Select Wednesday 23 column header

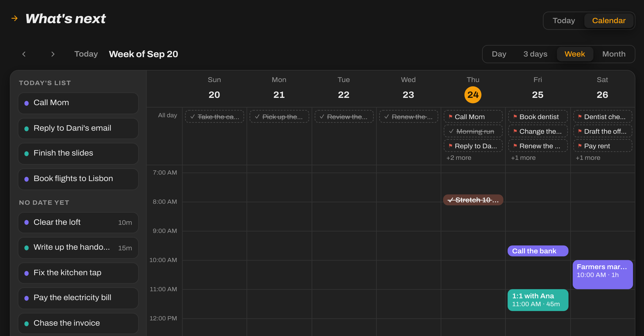(408, 89)
